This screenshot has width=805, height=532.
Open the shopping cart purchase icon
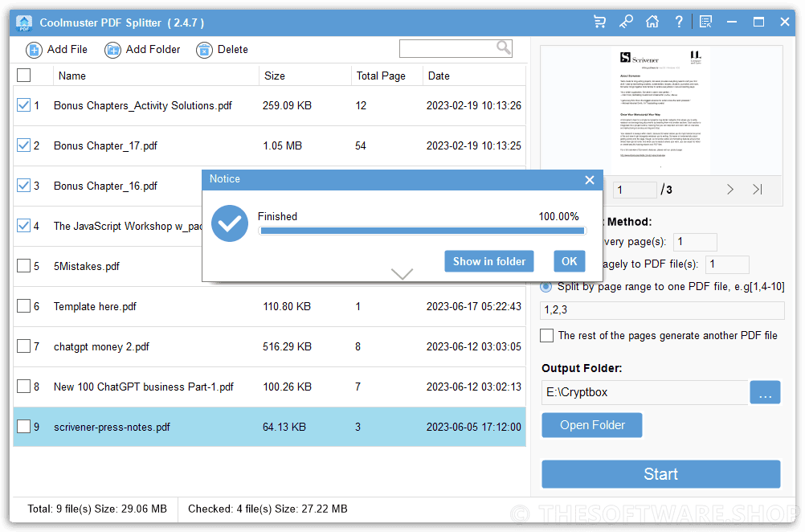(x=599, y=22)
